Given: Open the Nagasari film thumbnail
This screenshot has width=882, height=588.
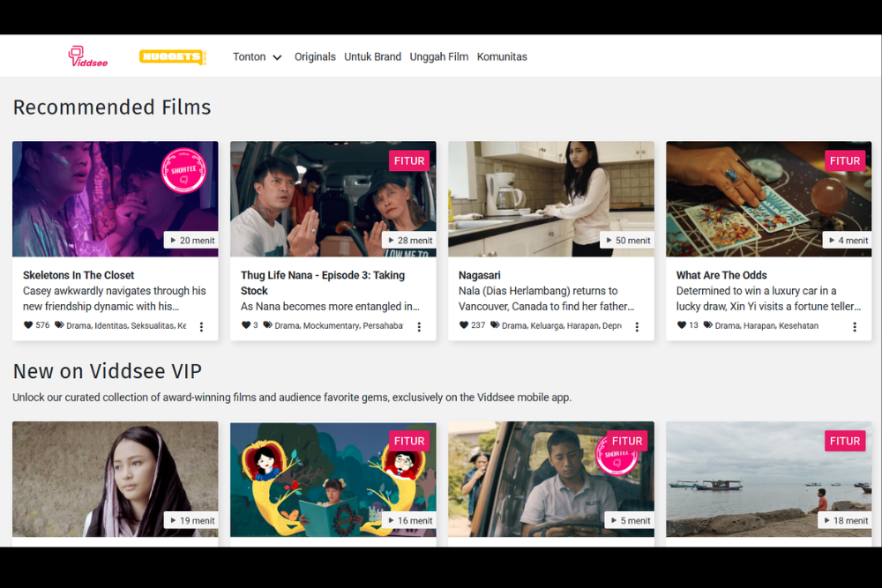Looking at the screenshot, I should (551, 199).
